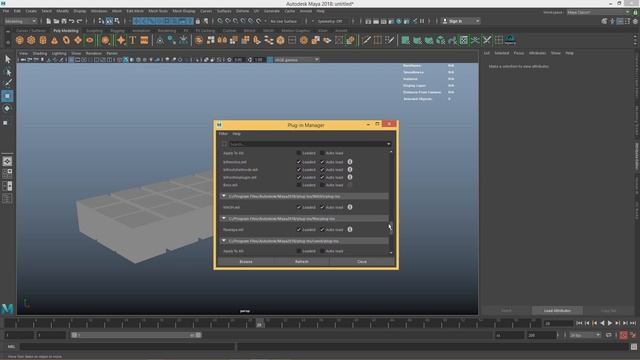Open the Help menu in Plug-in Manager
Image resolution: width=640 pixels, height=360 pixels.
click(x=236, y=133)
